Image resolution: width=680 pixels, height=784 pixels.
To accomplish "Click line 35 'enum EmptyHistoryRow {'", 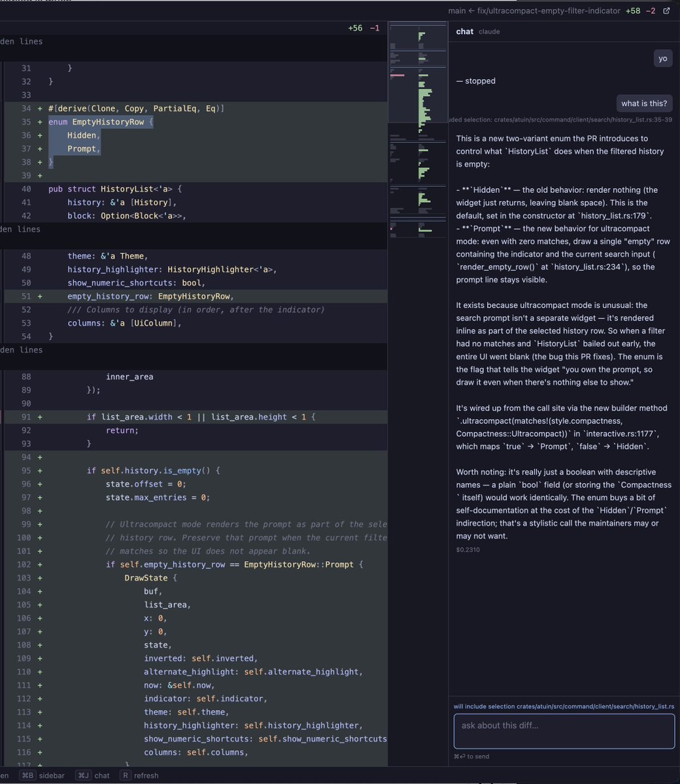I will (x=101, y=122).
